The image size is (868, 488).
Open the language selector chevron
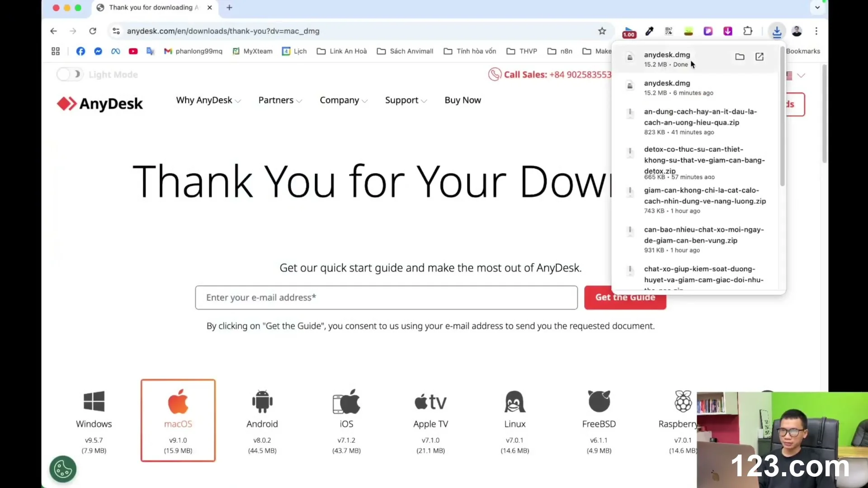(801, 75)
